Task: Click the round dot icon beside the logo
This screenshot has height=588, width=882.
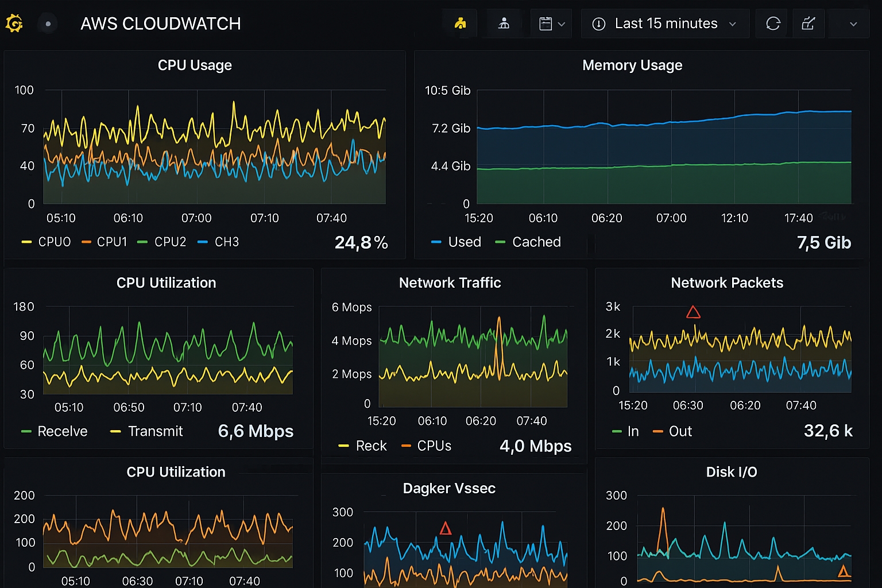Action: [x=48, y=24]
